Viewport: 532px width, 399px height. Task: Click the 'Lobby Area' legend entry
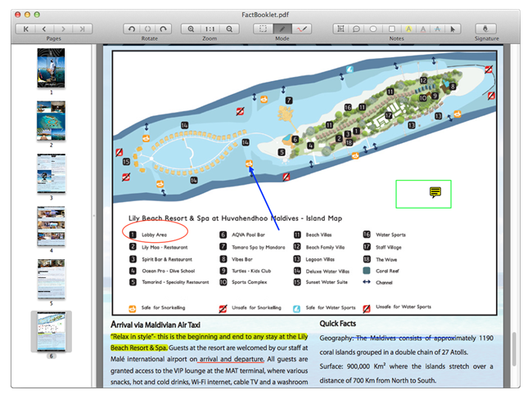click(x=154, y=235)
